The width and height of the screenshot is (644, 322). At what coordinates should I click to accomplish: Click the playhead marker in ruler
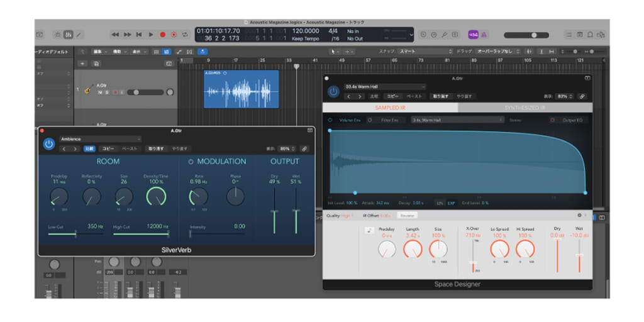pyautogui.click(x=297, y=66)
